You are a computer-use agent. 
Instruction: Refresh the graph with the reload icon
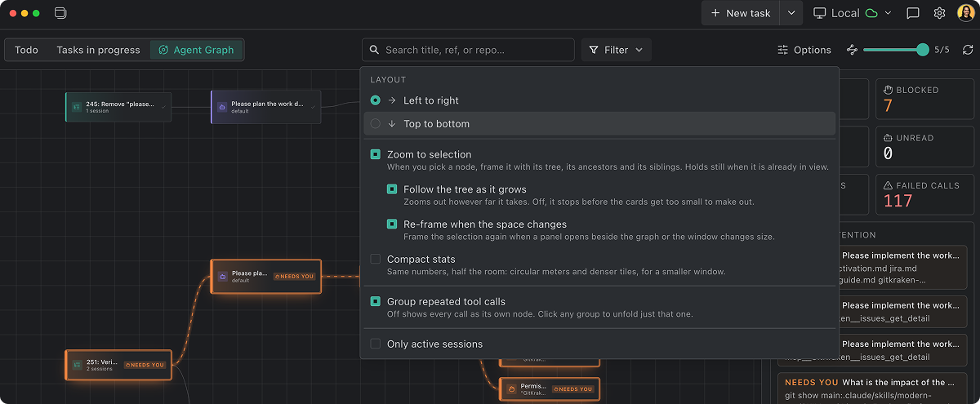[x=968, y=50]
